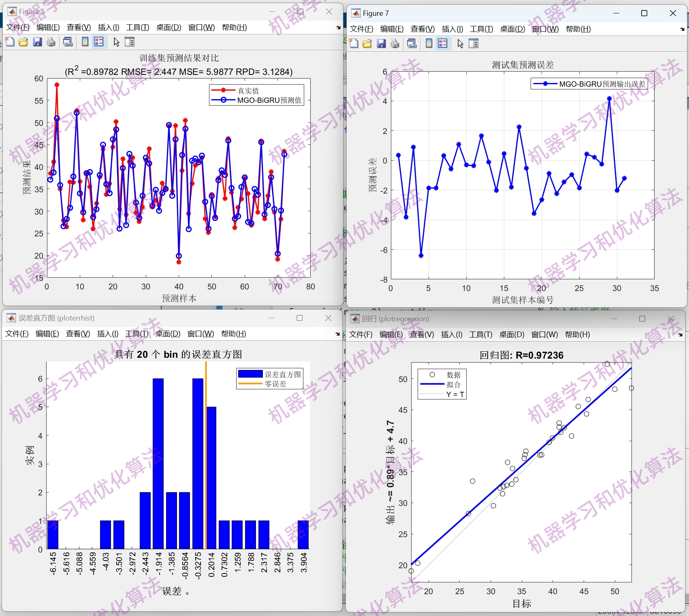Open 工具(T) menu in Figure 7

tap(482, 29)
